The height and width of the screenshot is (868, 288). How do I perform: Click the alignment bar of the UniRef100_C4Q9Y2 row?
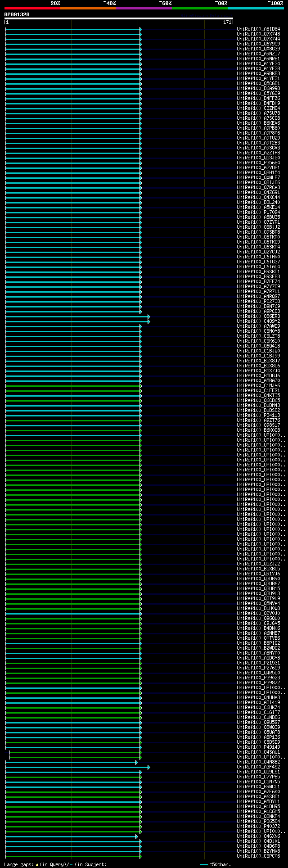point(77,321)
